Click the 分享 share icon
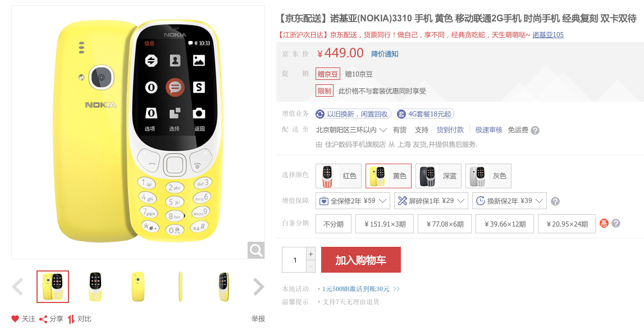The image size is (644, 330). [x=43, y=319]
